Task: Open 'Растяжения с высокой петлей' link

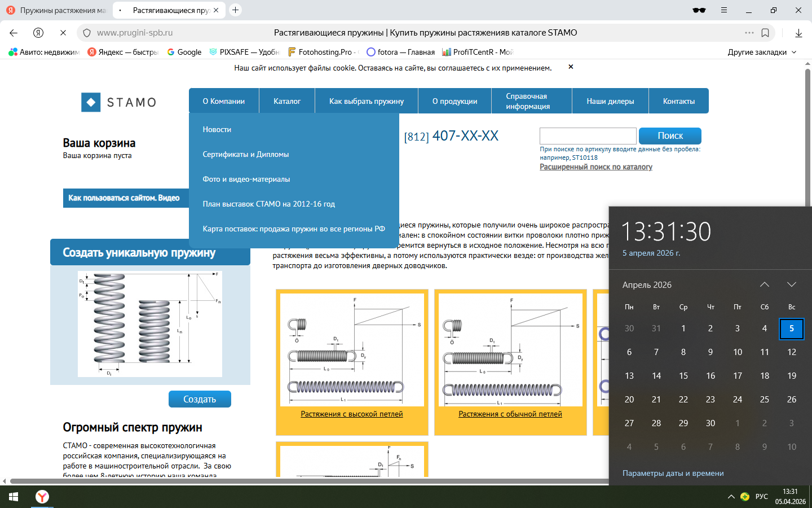Action: (x=352, y=414)
